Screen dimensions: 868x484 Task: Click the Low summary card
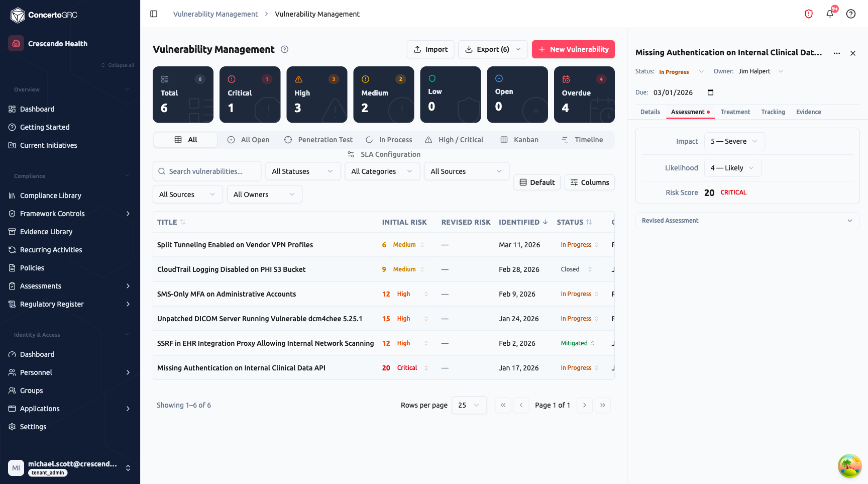coord(451,94)
